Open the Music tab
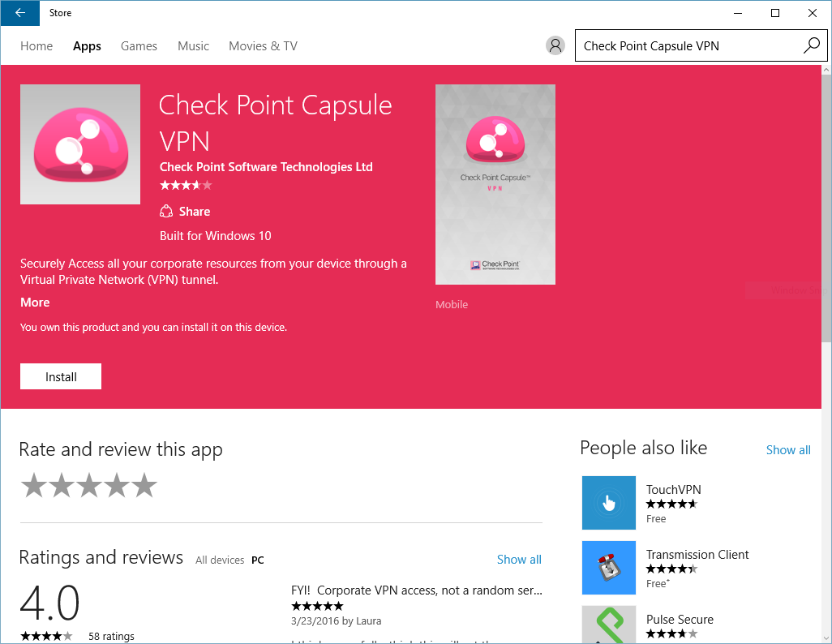 point(193,46)
